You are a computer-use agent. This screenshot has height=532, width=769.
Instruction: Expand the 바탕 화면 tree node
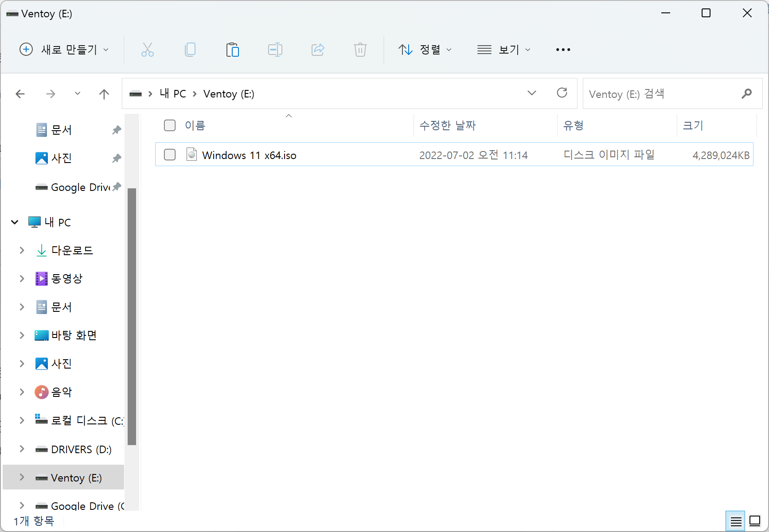(22, 335)
